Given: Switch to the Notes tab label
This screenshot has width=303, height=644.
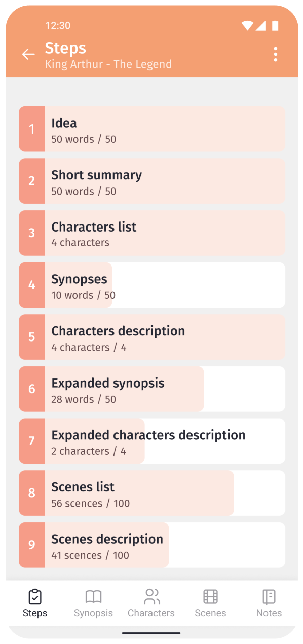Looking at the screenshot, I should [269, 613].
